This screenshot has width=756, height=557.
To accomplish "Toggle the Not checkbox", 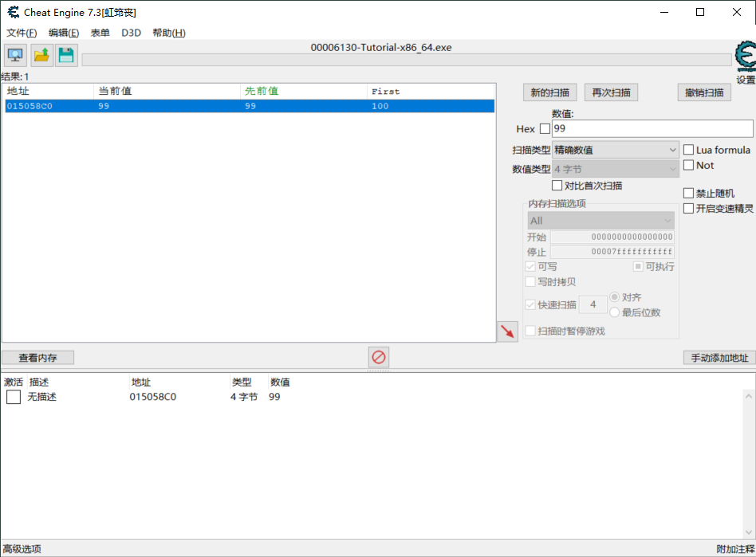I will pyautogui.click(x=688, y=165).
